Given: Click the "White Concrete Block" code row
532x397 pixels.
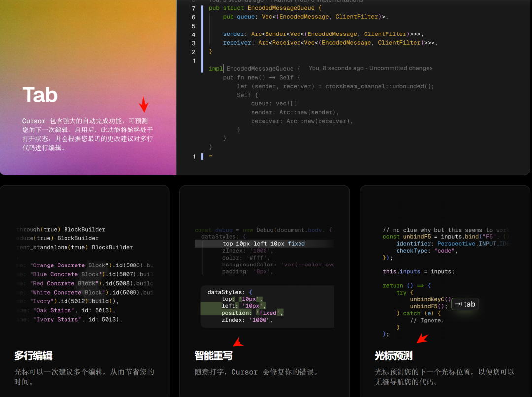Looking at the screenshot, I should pos(85,292).
